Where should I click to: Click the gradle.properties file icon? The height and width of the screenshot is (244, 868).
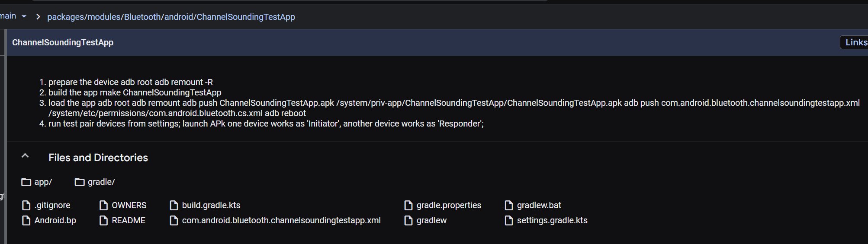[x=408, y=206]
